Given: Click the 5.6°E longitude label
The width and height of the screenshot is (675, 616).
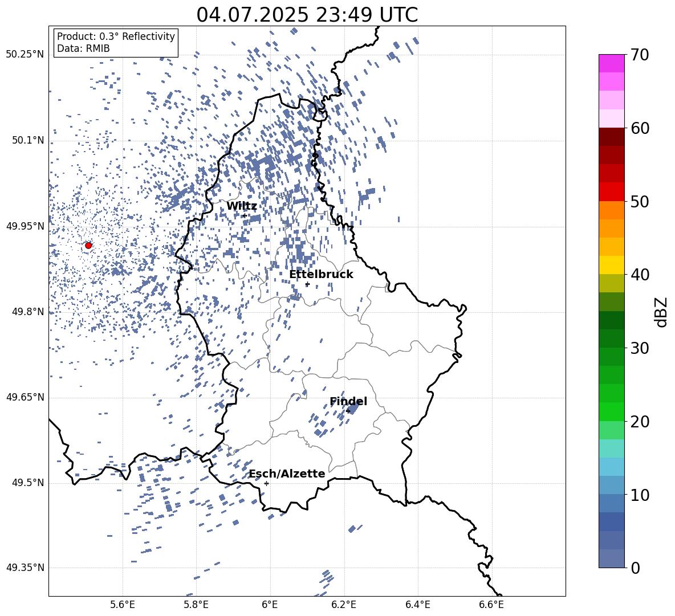Looking at the screenshot, I should 123,605.
